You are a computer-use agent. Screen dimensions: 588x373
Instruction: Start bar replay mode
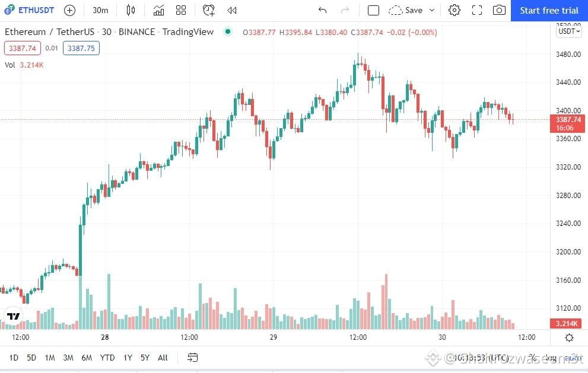click(x=232, y=10)
